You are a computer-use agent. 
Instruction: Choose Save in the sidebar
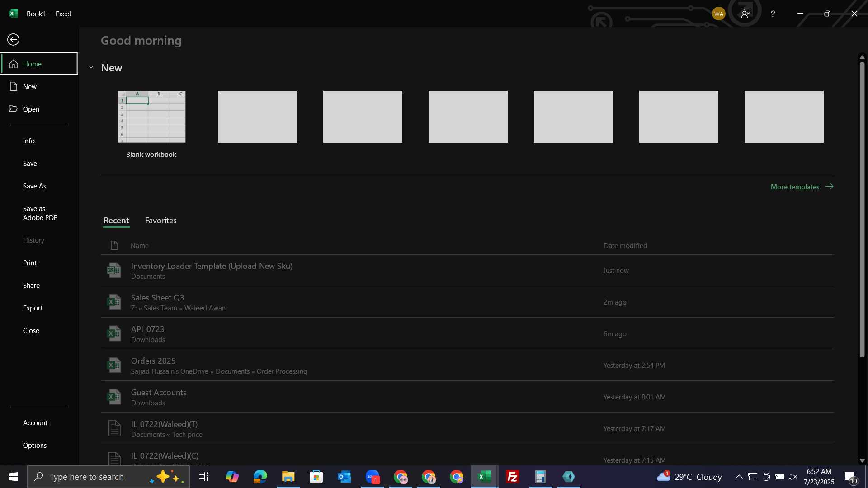[x=39, y=164]
